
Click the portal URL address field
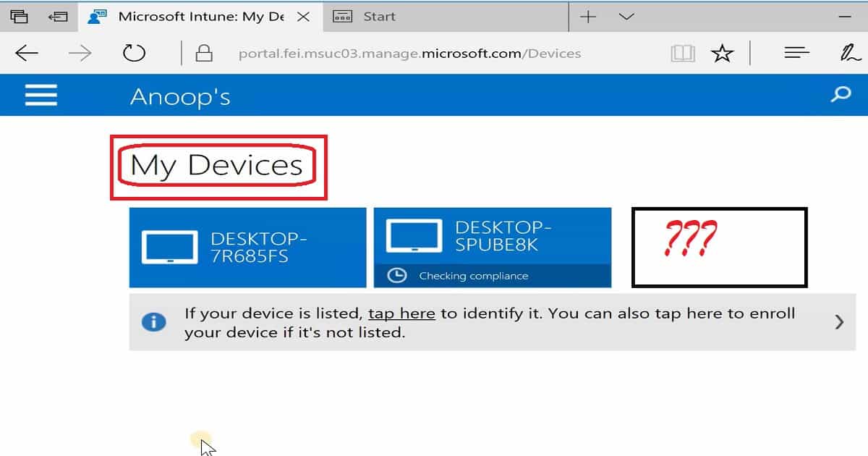click(x=409, y=54)
